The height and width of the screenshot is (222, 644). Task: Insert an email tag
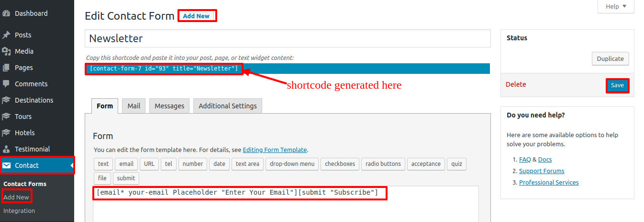pos(126,164)
